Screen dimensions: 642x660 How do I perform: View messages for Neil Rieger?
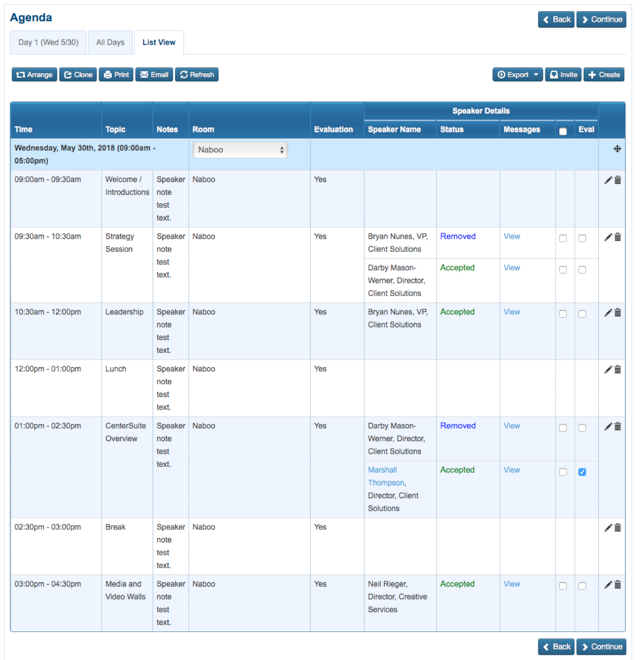tap(512, 584)
